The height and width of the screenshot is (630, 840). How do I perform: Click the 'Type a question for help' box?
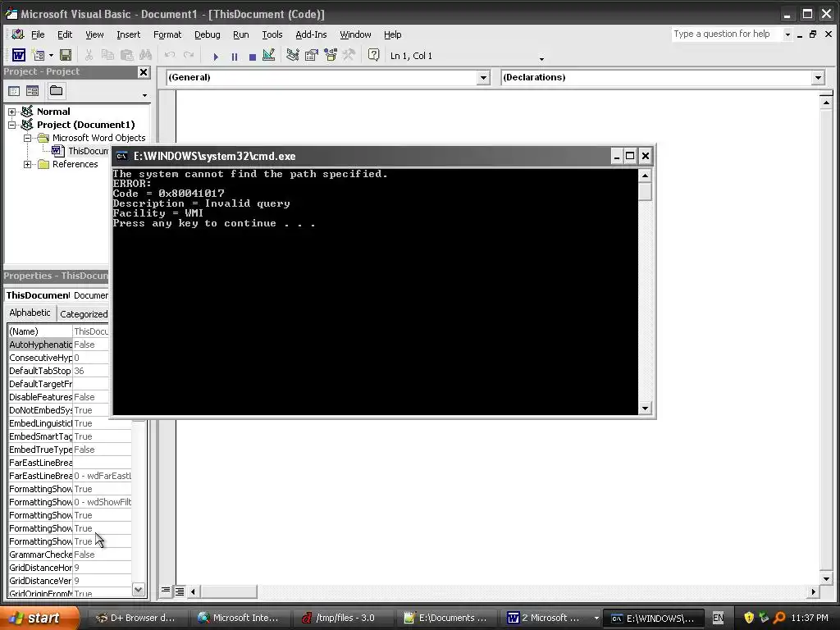(x=727, y=34)
